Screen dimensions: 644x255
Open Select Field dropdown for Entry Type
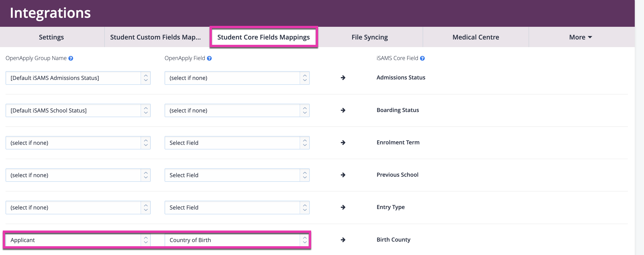tap(237, 207)
